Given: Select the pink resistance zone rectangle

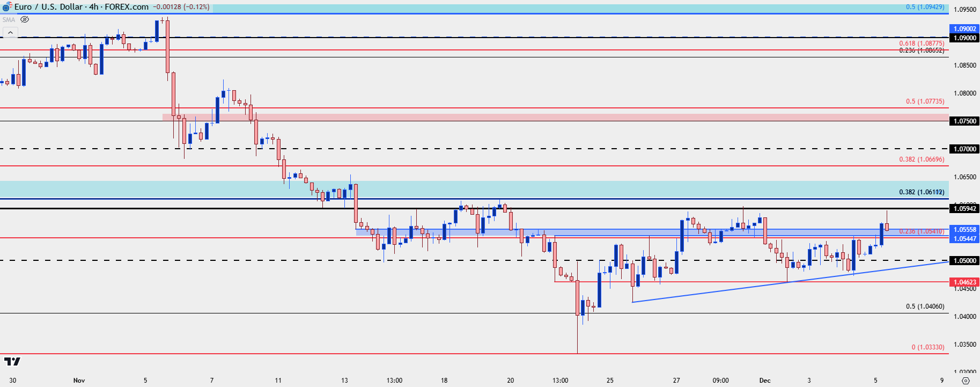Looking at the screenshot, I should click(x=556, y=117).
